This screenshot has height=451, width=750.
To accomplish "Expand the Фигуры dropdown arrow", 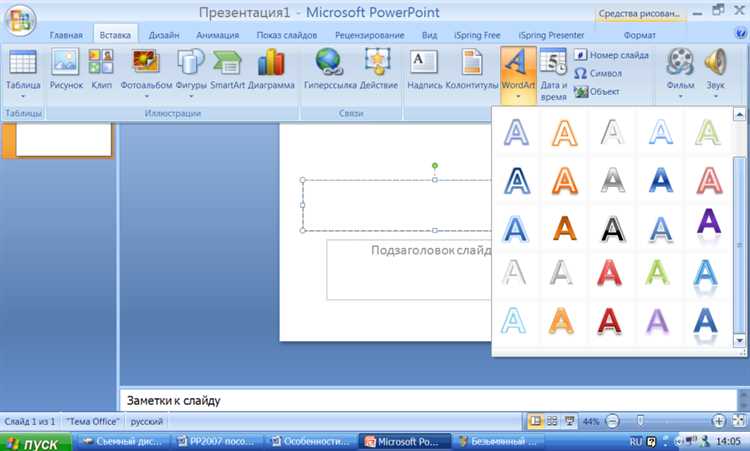I will coord(191,97).
